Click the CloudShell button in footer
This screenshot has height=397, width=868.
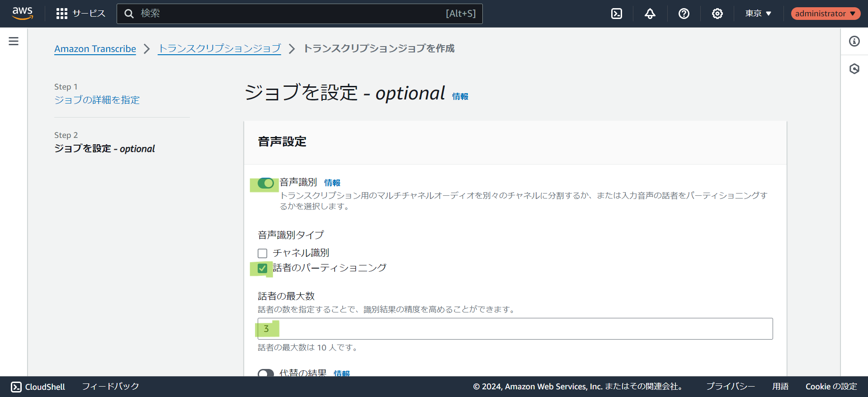point(38,387)
